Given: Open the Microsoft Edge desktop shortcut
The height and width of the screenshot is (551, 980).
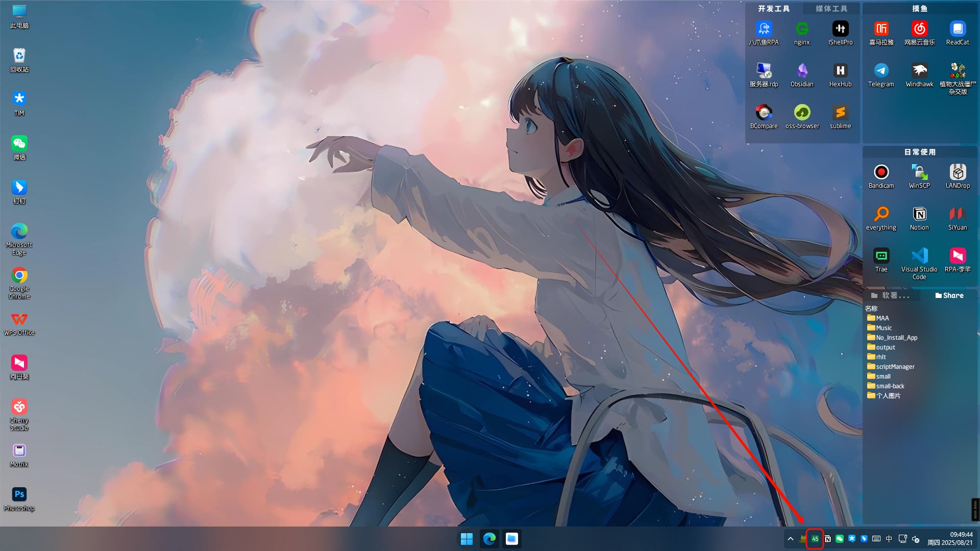Looking at the screenshot, I should tap(19, 239).
